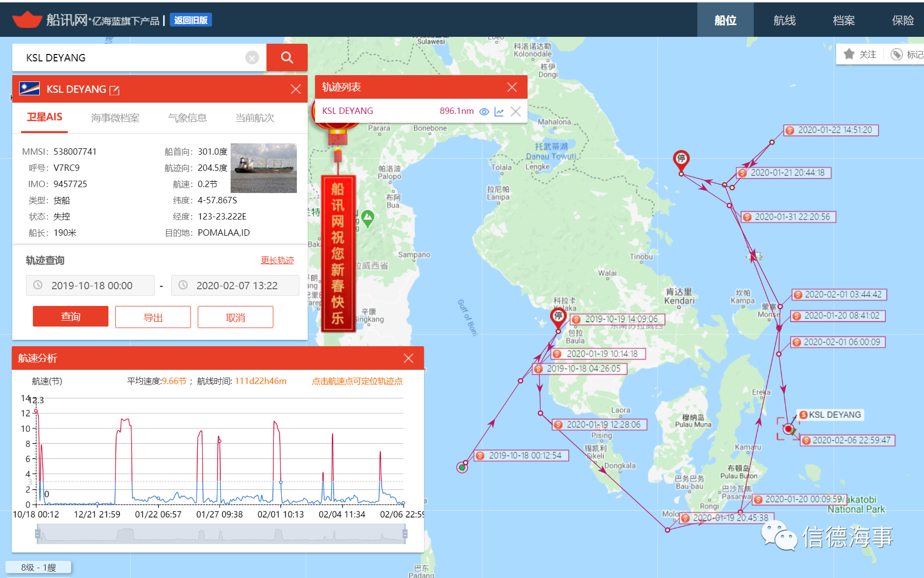Click the Marshall Islands flag icon
The width and height of the screenshot is (924, 578).
(29, 88)
